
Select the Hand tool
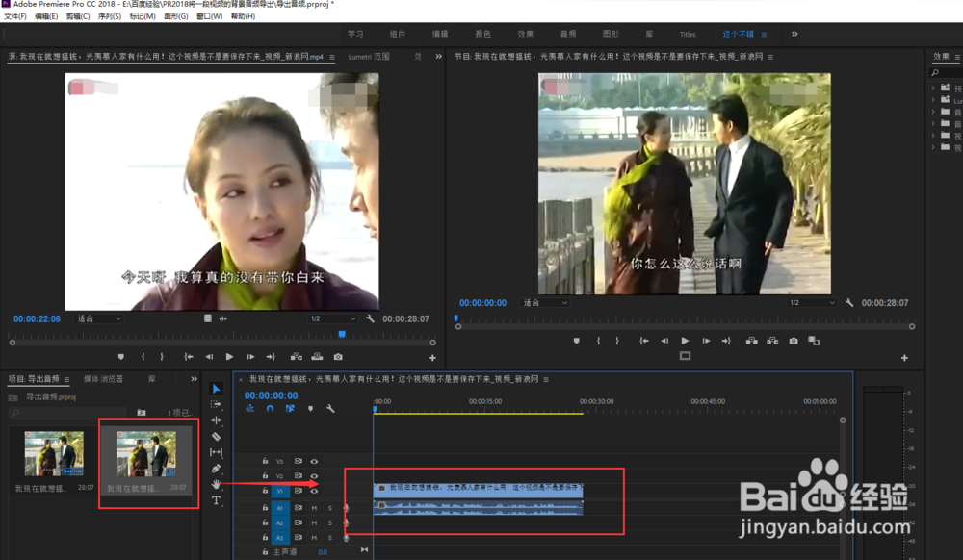[216, 485]
